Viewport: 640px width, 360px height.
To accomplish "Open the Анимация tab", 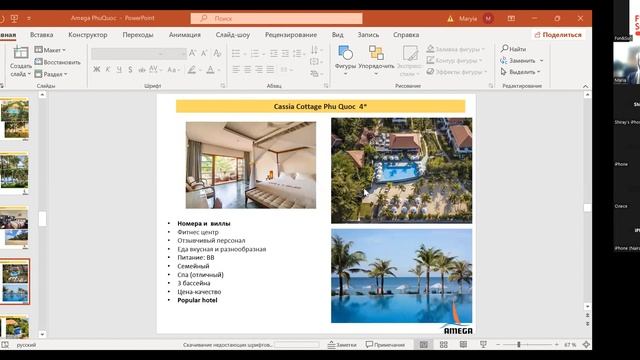I will click(184, 35).
